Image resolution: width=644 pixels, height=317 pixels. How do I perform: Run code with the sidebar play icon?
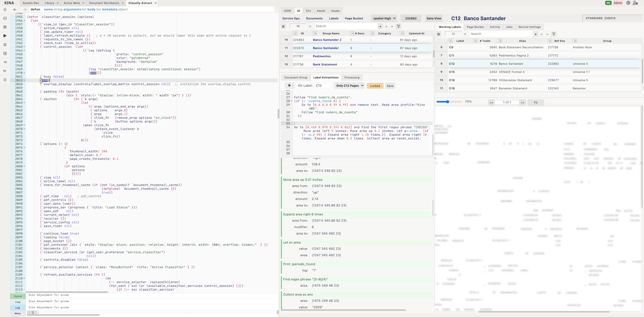pyautogui.click(x=5, y=36)
